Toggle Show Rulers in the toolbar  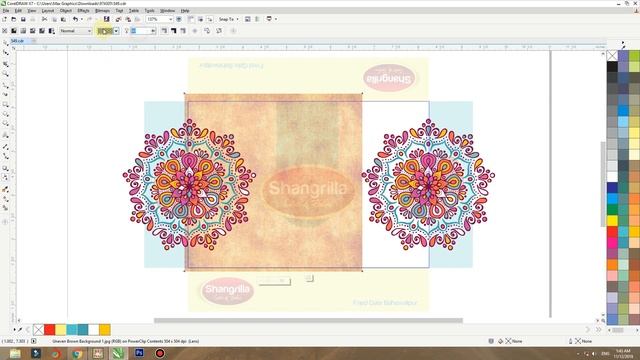[x=191, y=19]
